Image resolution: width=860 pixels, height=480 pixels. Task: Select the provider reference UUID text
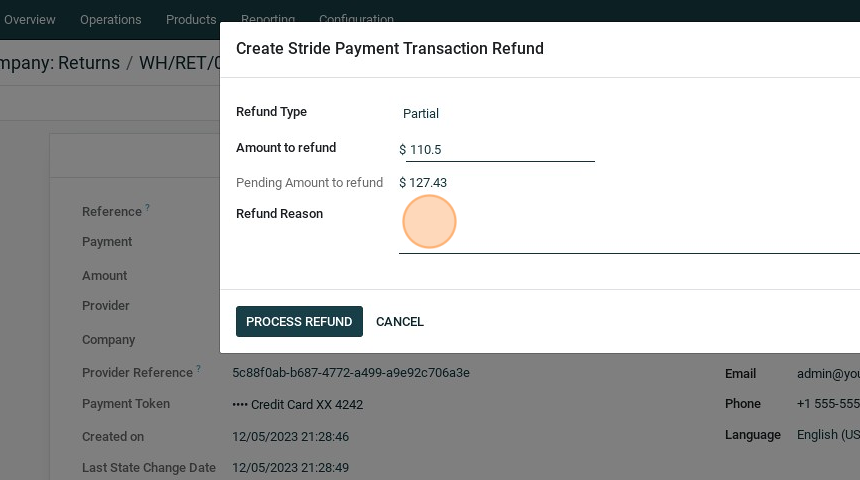[351, 373]
